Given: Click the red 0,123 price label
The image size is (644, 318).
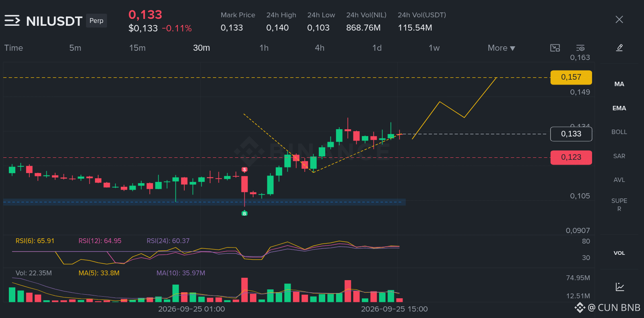Looking at the screenshot, I should point(571,157).
